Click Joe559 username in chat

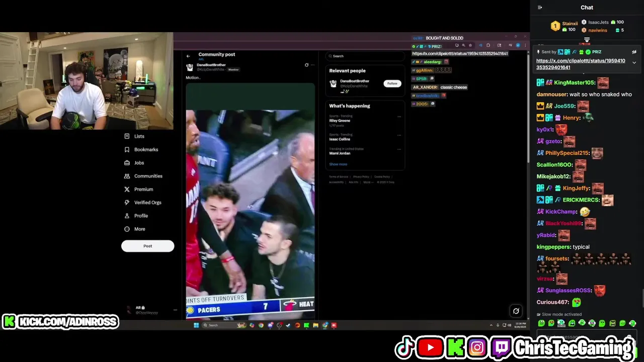(564, 106)
